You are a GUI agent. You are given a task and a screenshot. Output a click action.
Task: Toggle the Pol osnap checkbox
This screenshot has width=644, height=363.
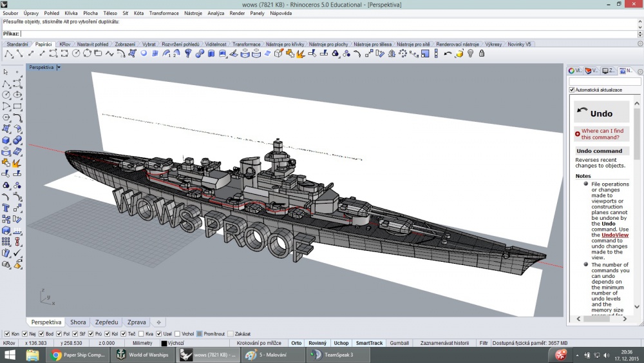coord(59,334)
